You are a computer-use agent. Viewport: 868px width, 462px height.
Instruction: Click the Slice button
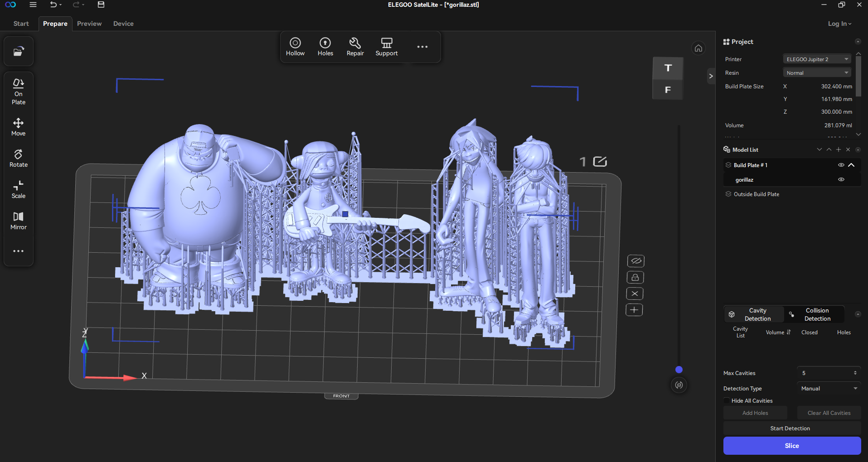[x=792, y=446]
